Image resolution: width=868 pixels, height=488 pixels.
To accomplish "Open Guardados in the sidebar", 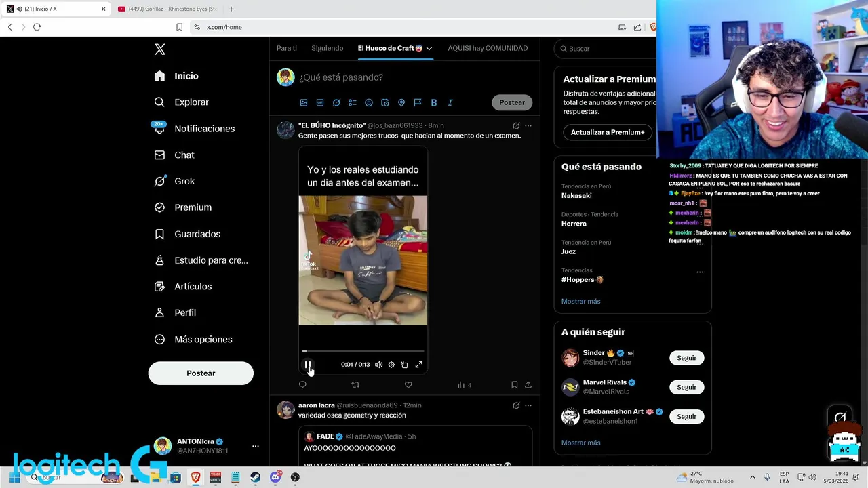I will (188, 234).
